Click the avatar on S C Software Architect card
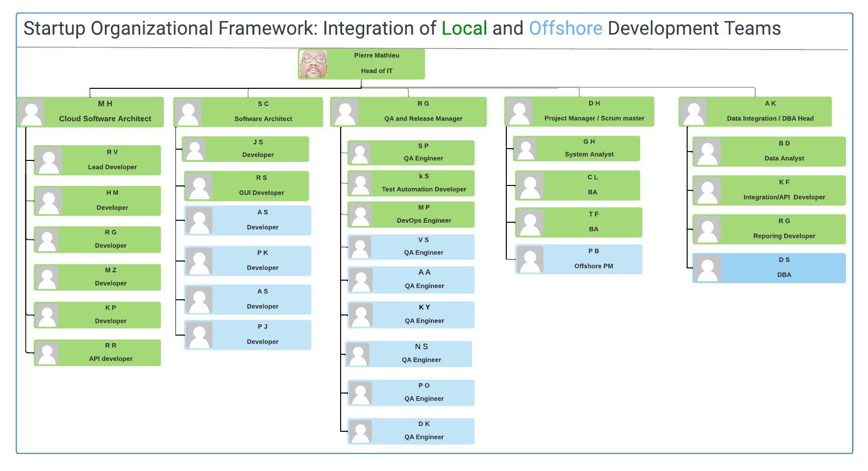 pyautogui.click(x=188, y=112)
